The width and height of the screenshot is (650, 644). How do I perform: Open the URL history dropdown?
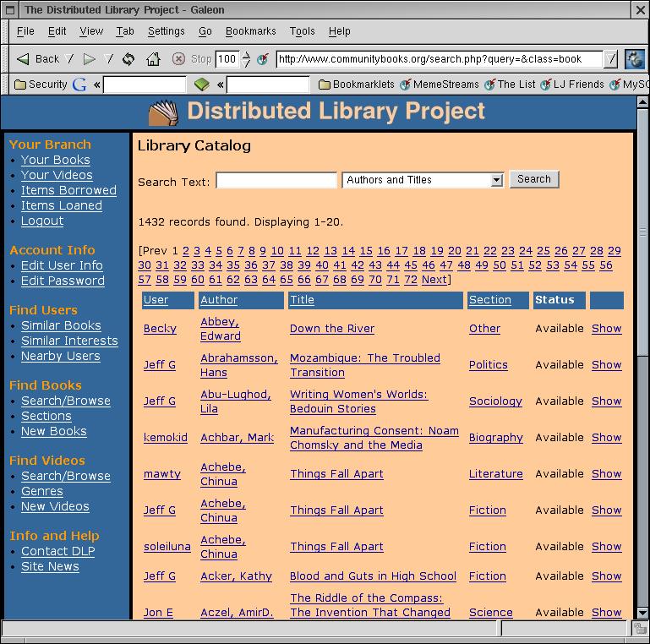[x=610, y=59]
